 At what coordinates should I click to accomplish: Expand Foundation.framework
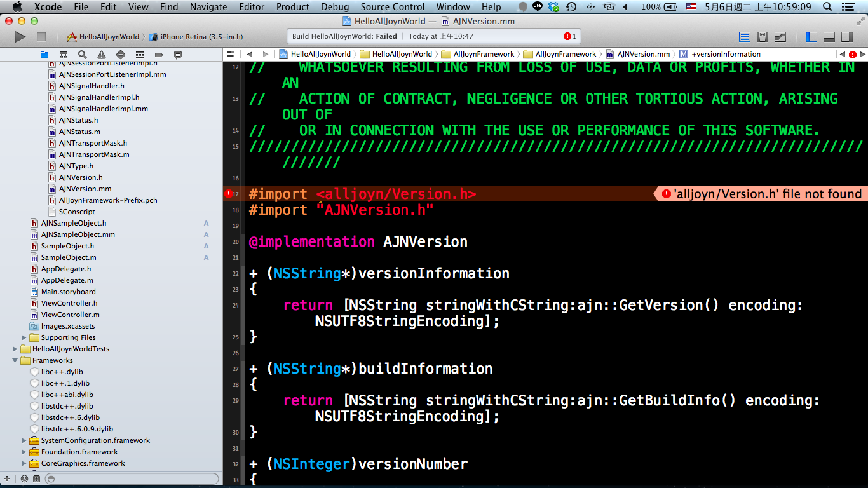[x=25, y=452]
